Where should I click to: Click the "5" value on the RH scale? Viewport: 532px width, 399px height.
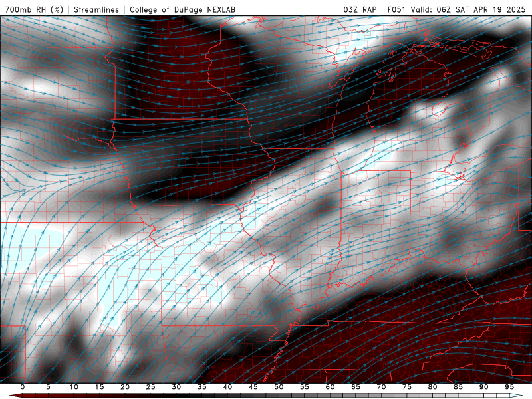(48, 387)
